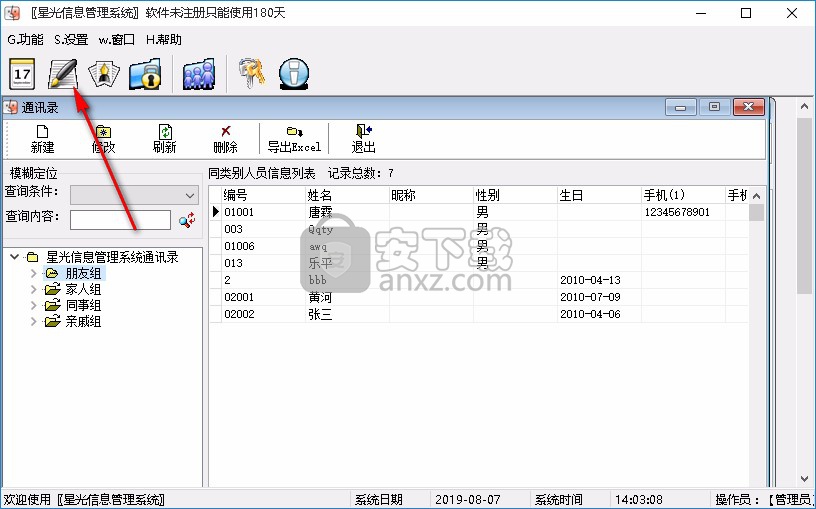
Task: Open the S.设置 menu
Action: coord(71,40)
